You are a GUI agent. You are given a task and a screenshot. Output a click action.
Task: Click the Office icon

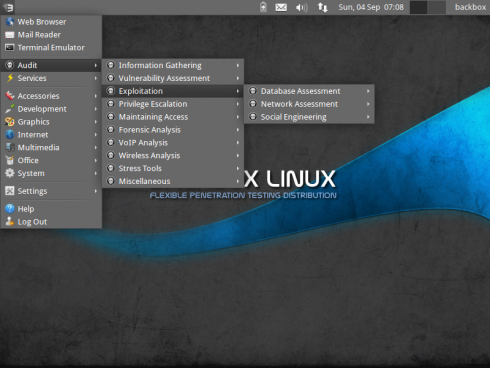pyautogui.click(x=10, y=160)
